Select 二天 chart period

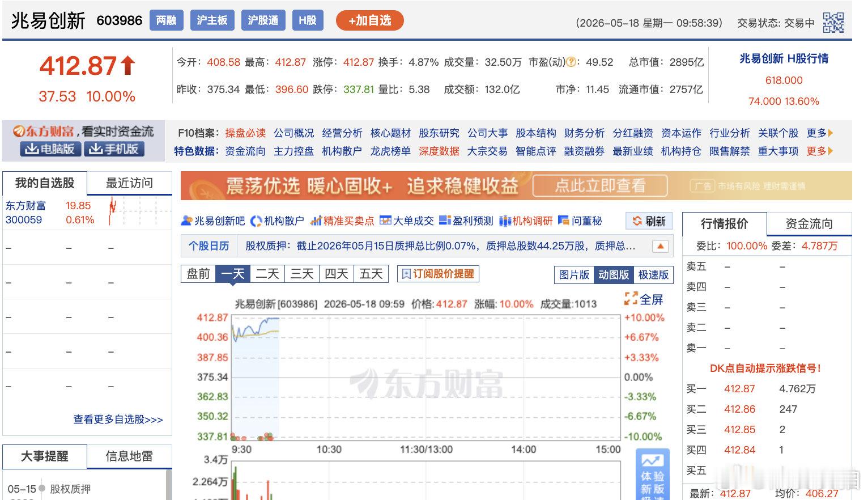[x=267, y=274]
